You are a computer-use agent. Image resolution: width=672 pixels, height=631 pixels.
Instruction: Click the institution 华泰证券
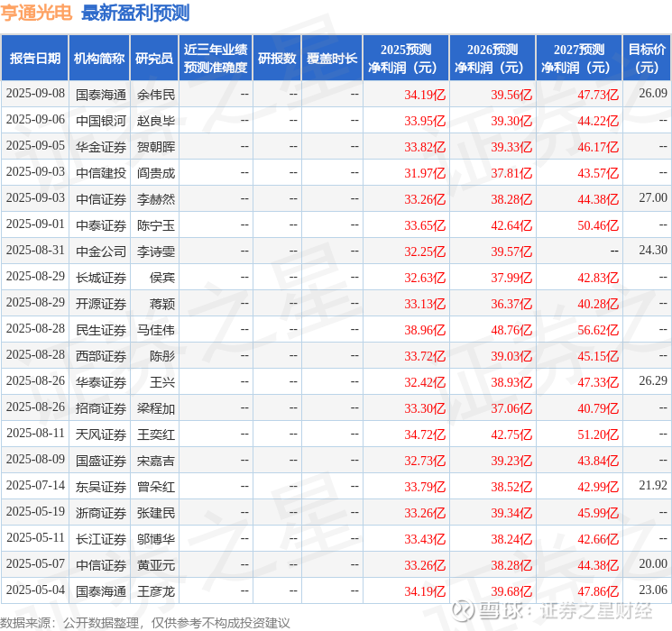101,381
